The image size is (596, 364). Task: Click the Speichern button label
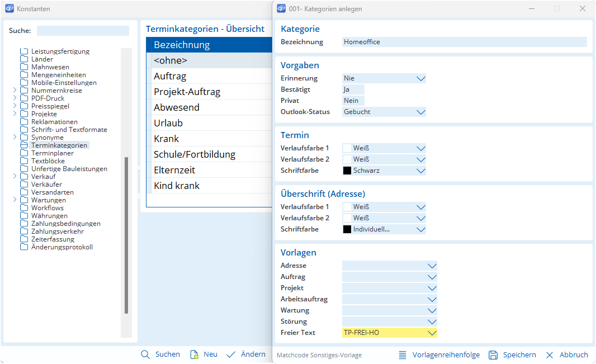coord(519,355)
